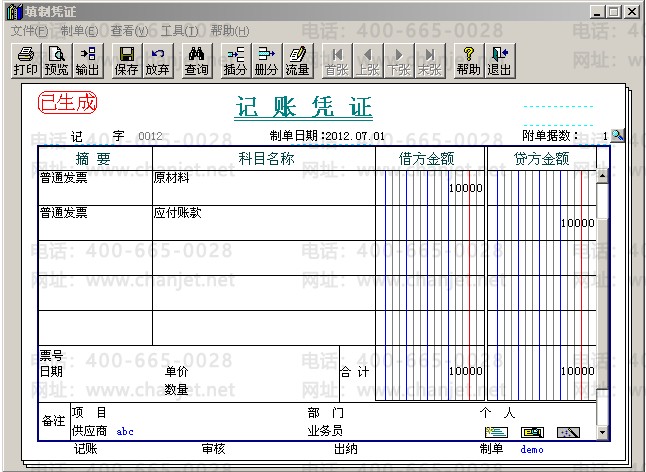Click the 记账凭证 title
This screenshot has width=646, height=472.
pos(304,107)
